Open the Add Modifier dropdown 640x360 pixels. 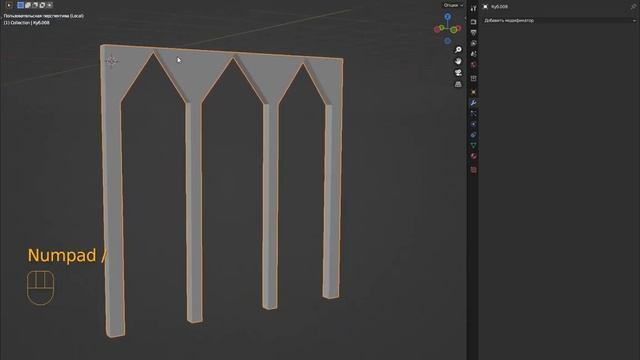click(x=559, y=20)
